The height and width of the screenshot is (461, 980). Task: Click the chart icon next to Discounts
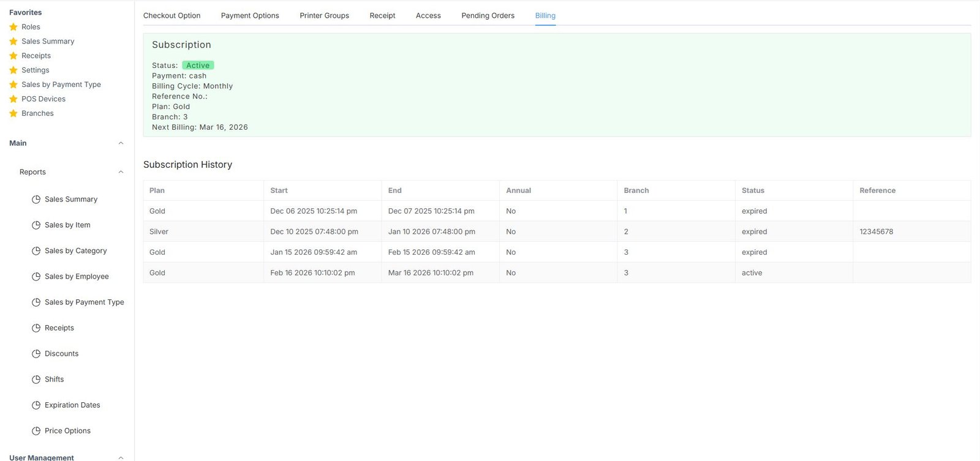(x=36, y=354)
